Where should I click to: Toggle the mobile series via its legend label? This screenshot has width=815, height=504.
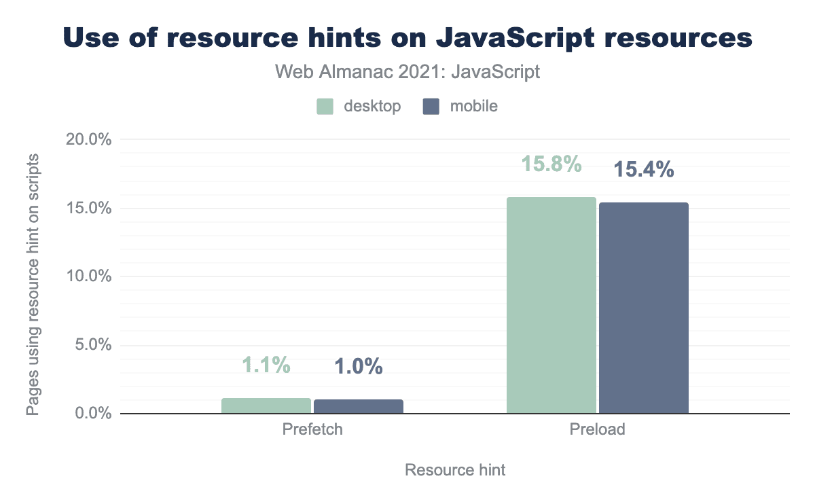tap(473, 106)
